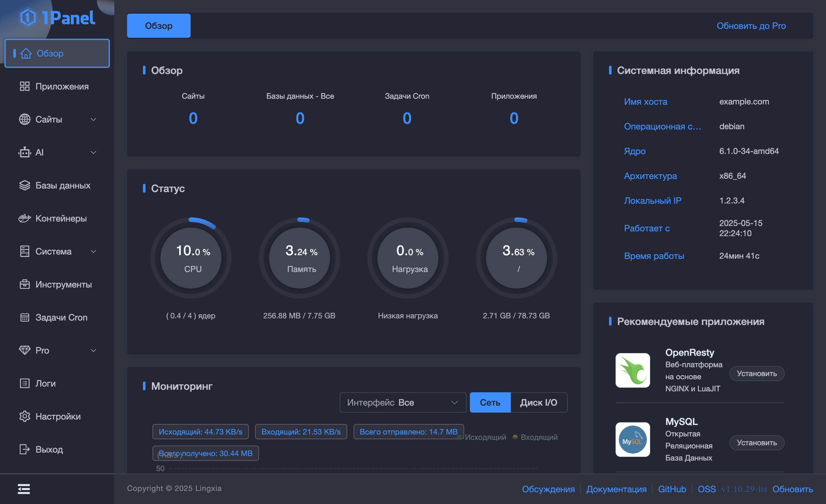Click the Задачи Cron count zero
Viewport: 826px width, 504px height.
[x=407, y=118]
